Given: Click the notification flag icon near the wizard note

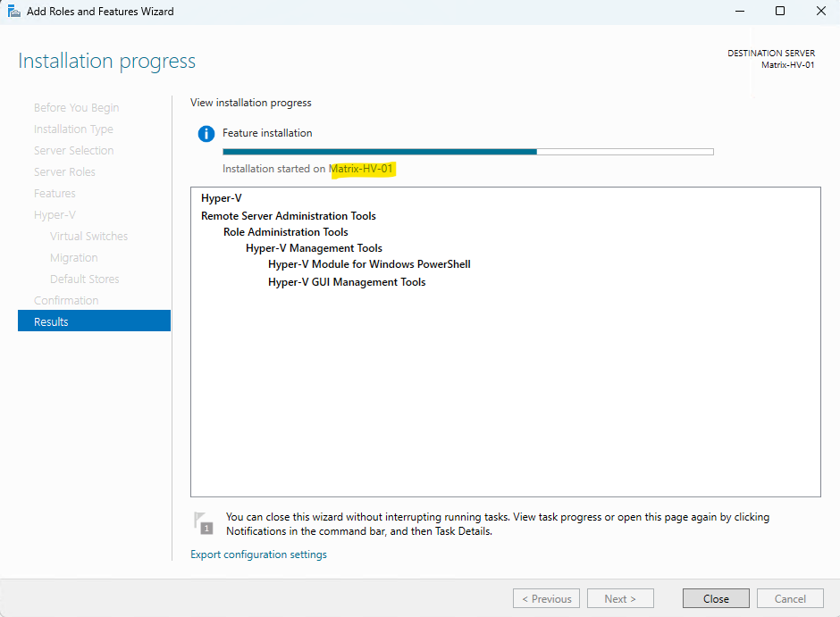Looking at the screenshot, I should pos(204,523).
